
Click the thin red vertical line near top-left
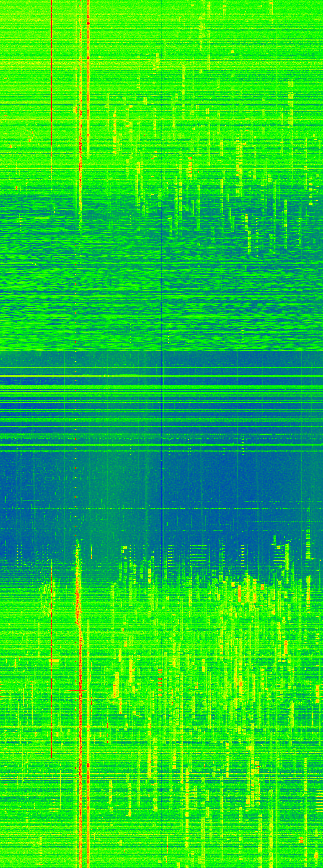52,67
